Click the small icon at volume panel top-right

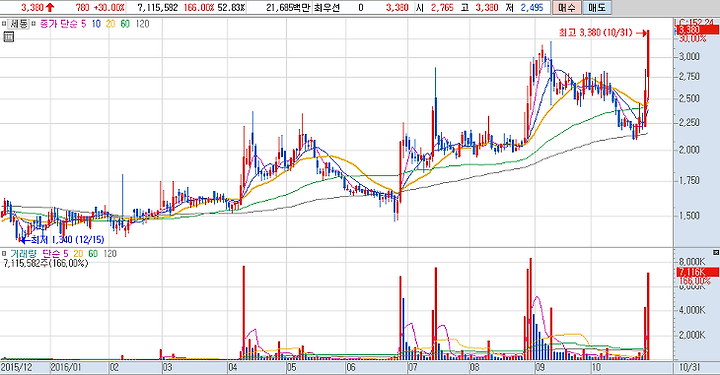[715, 253]
